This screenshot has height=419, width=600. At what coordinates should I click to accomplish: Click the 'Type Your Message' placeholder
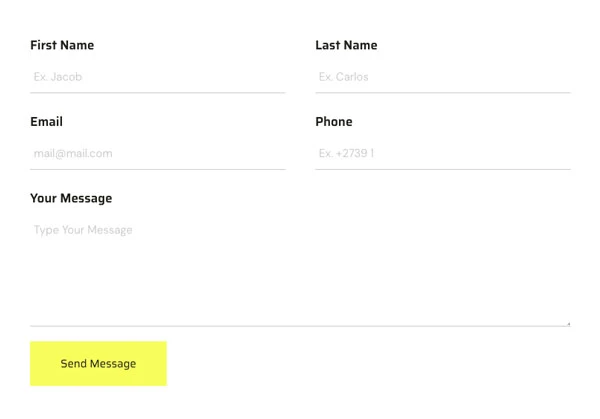(x=83, y=230)
